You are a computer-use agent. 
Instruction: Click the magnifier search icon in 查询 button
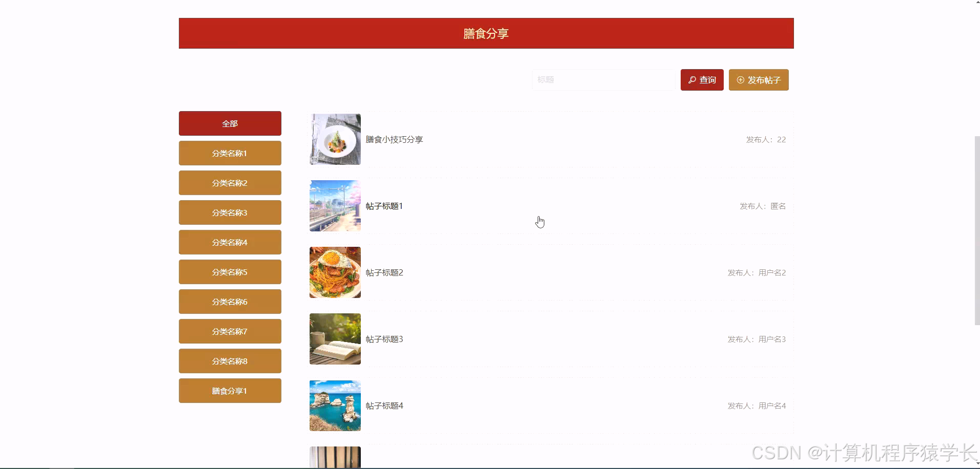pyautogui.click(x=691, y=80)
